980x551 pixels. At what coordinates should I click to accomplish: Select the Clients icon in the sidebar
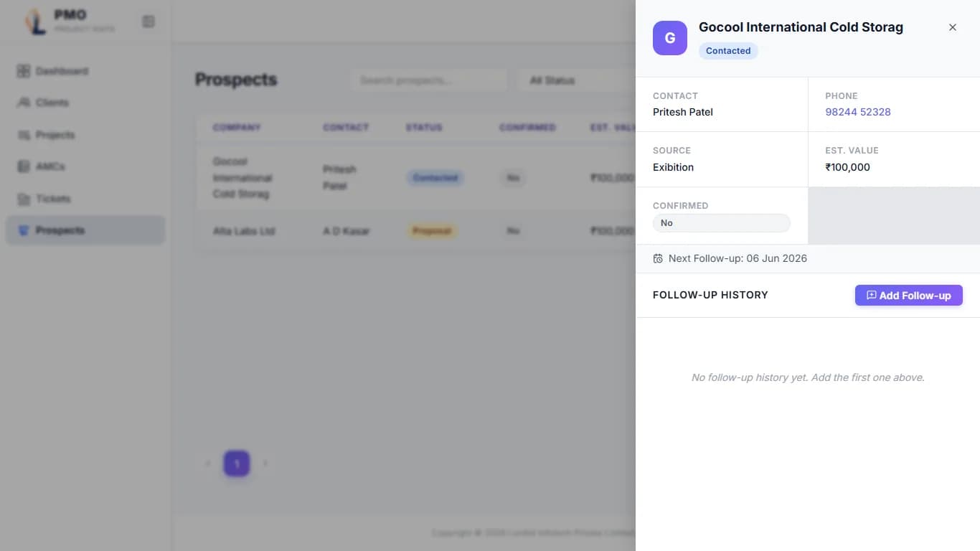22,103
